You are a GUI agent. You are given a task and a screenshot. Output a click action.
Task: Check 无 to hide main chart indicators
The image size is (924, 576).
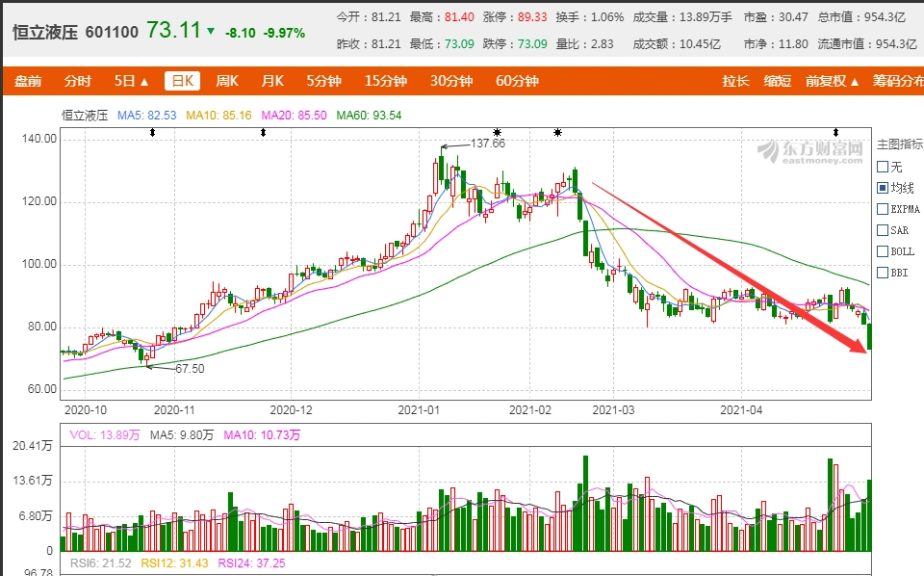click(882, 167)
